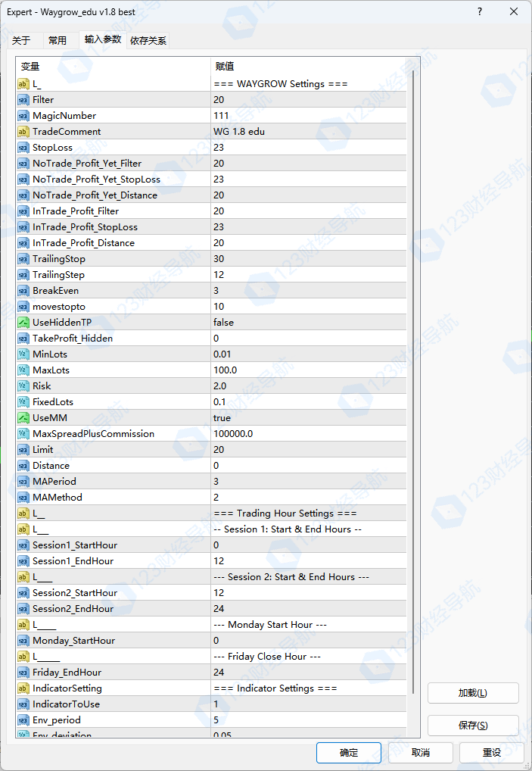Click the boolean icon beside UseMM
This screenshot has height=771, width=532.
pyautogui.click(x=23, y=418)
